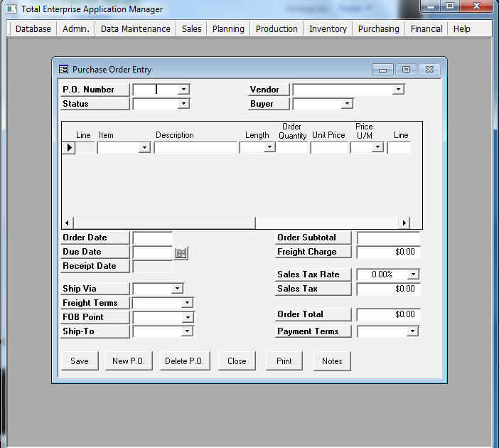Screen dimensions: 499x448
Task: Open the Admin. menu
Action: point(76,29)
